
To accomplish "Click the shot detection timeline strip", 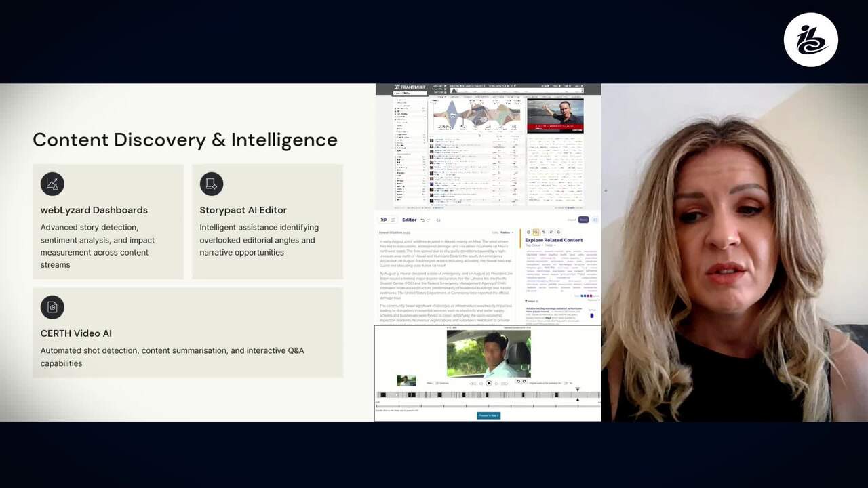I will 488,394.
